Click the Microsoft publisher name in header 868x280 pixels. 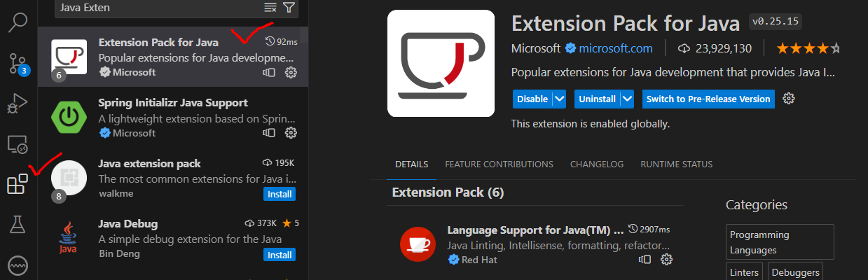(x=536, y=49)
